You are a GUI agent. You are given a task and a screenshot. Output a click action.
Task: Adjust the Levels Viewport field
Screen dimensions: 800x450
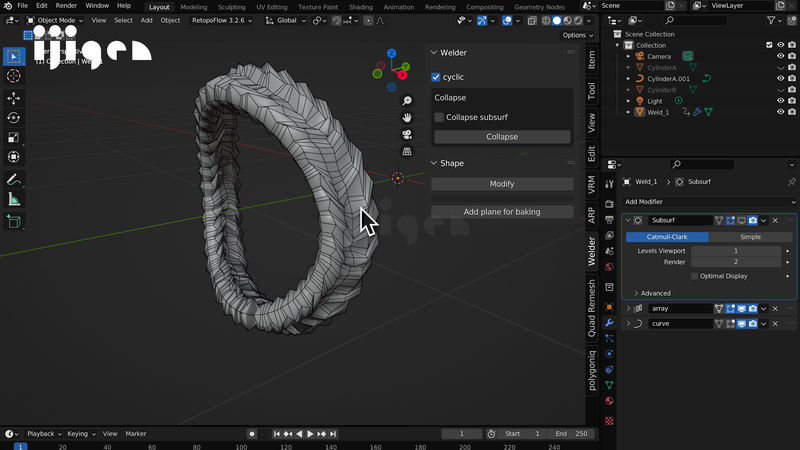tap(735, 250)
